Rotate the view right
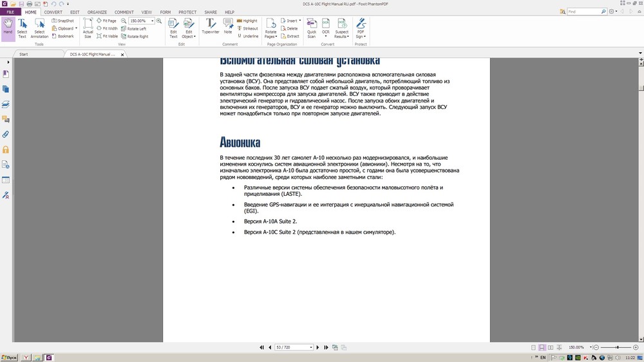This screenshot has height=362, width=644. (x=135, y=36)
